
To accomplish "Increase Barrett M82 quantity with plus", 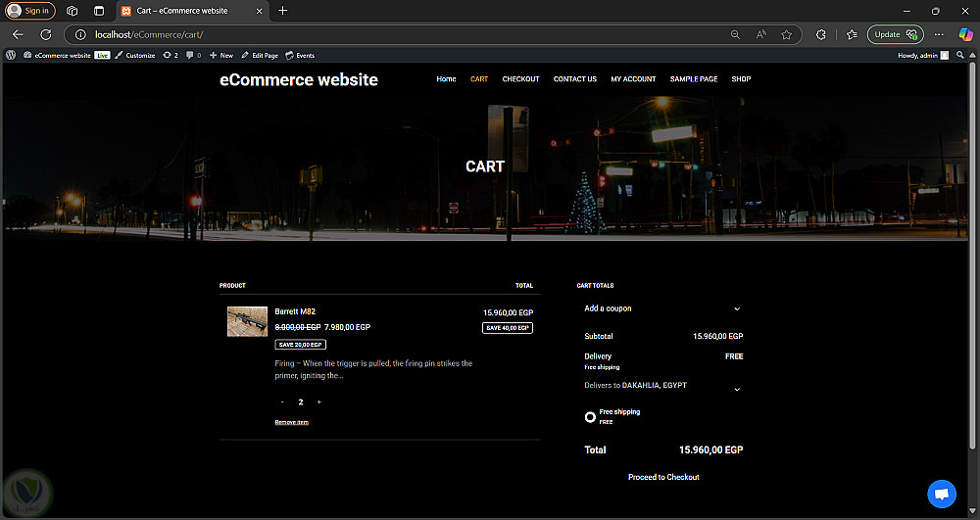I will pos(318,402).
